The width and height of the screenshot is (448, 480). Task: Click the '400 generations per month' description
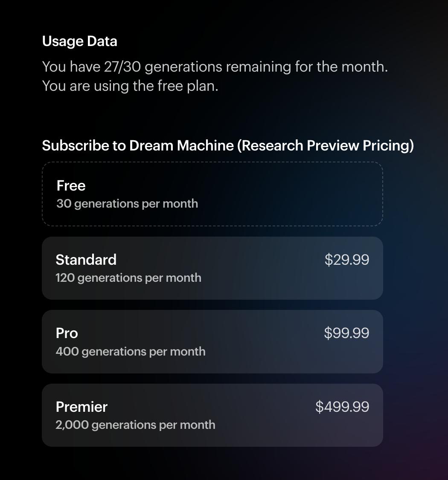[131, 351]
